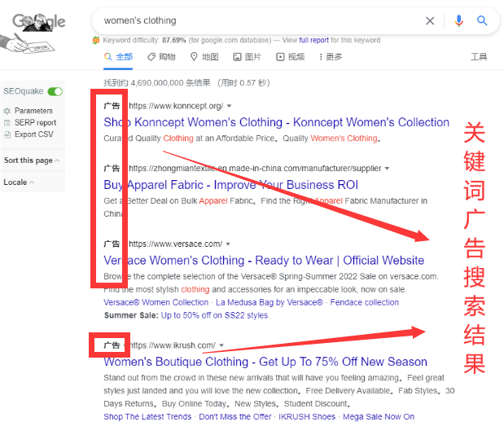Switch to the 购物 (Shopping) tab

point(161,57)
